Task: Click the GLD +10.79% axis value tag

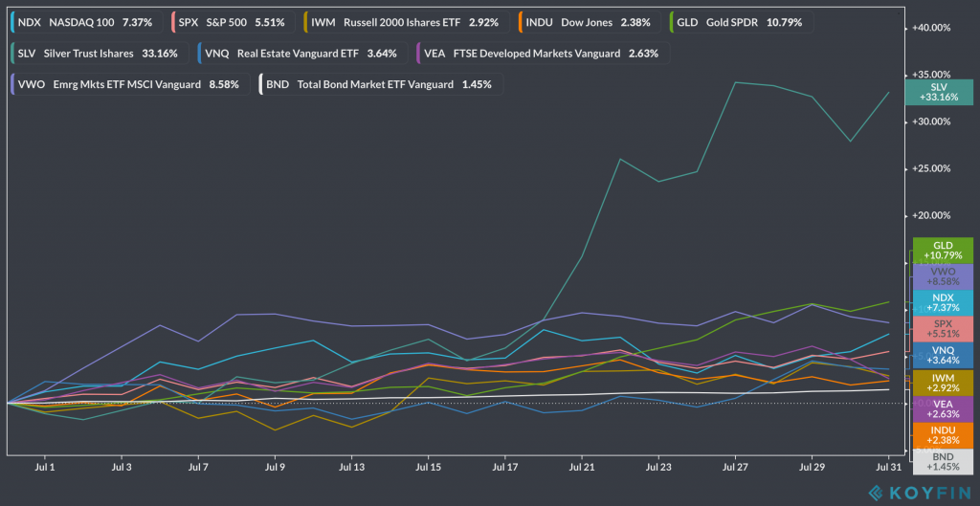Action: click(944, 251)
